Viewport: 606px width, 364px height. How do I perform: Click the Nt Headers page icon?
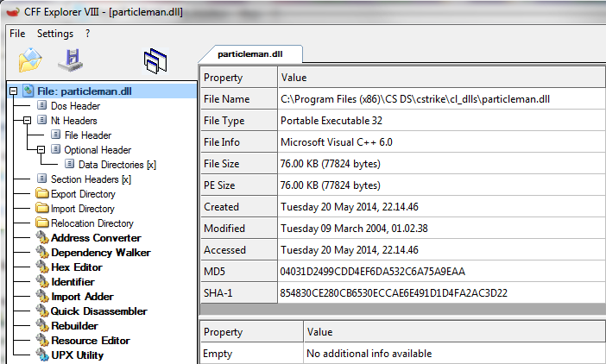click(41, 120)
